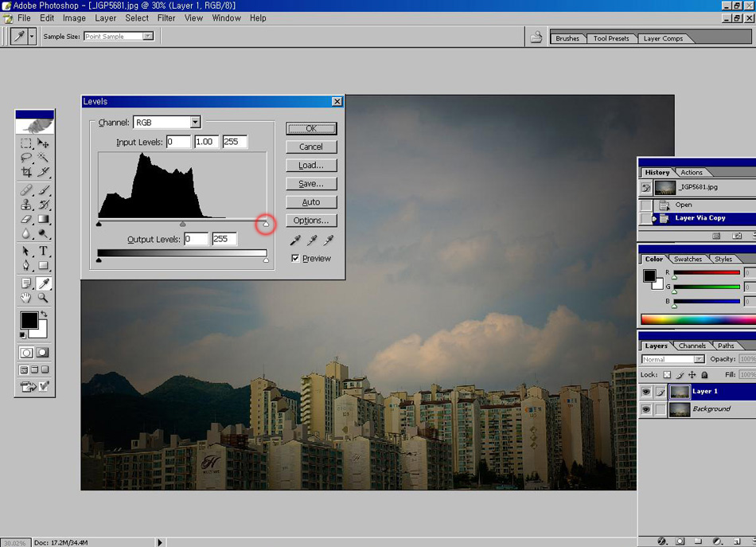Toggle visibility of the Background layer
Viewport: 756px width, 547px height.
(646, 409)
